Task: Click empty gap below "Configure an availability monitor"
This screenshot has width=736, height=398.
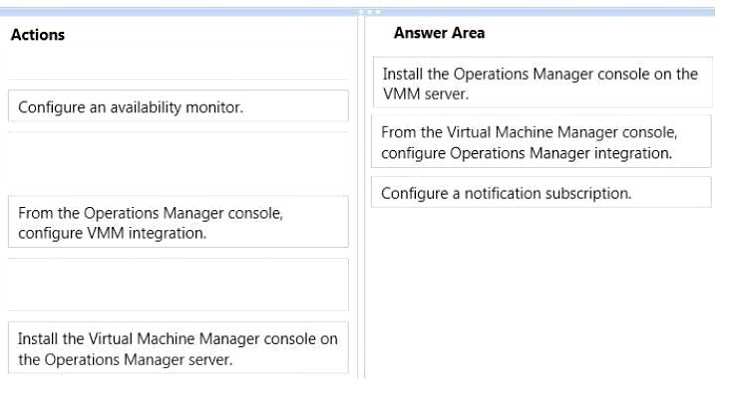Action: [x=178, y=163]
